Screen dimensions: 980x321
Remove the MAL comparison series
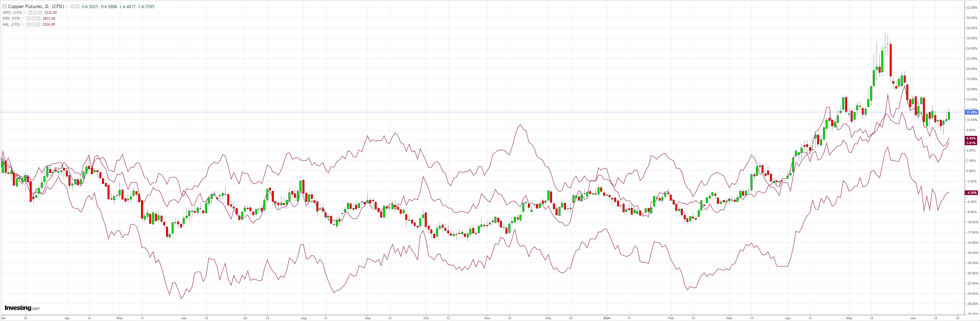[x=38, y=25]
